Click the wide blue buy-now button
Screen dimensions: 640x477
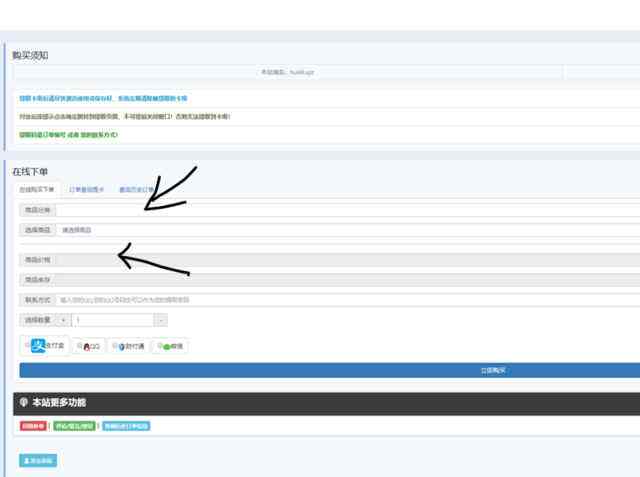click(330, 371)
